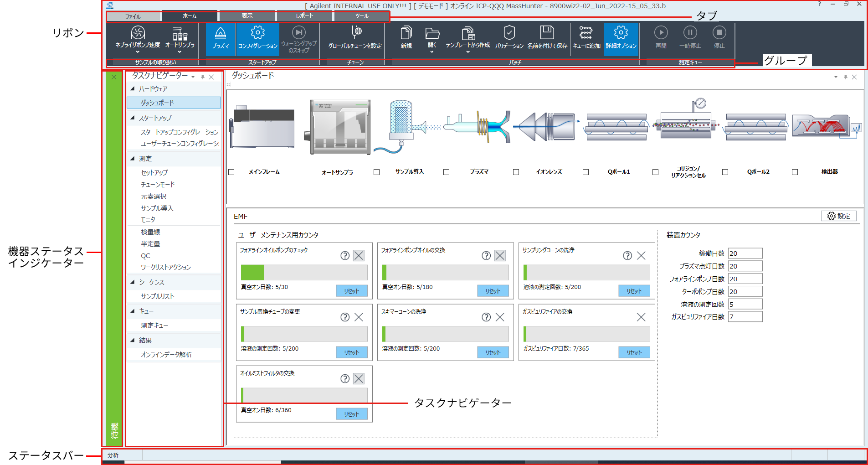Click X icon on サンプリングコーンの洗浄 card
The height and width of the screenshot is (465, 868).
(641, 256)
